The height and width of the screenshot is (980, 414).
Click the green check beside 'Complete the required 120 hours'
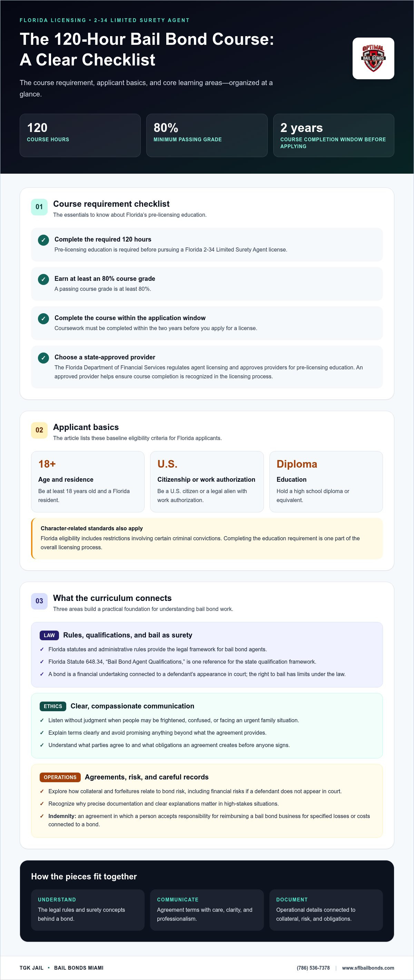point(43,240)
